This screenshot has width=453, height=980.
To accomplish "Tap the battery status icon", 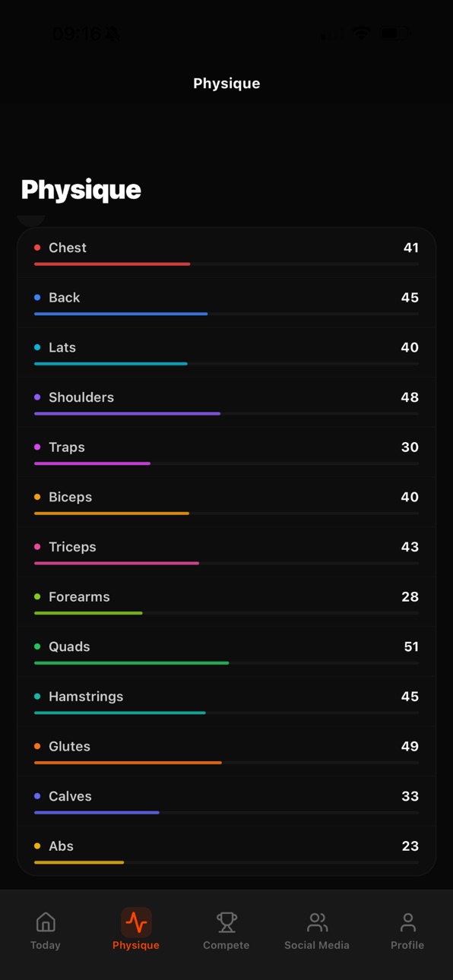I will 390,33.
